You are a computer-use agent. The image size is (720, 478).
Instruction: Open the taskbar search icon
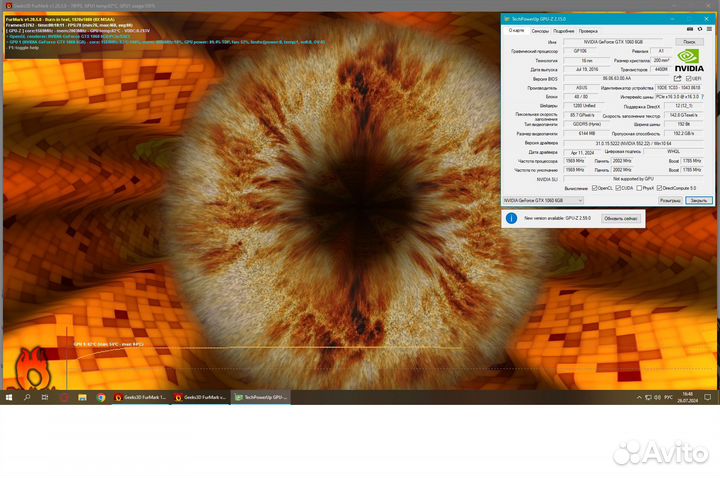pos(27,397)
